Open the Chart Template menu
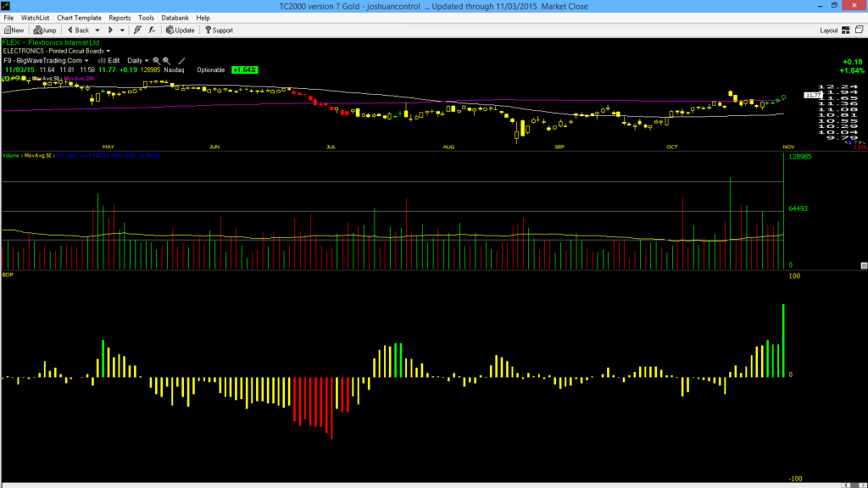This screenshot has width=868, height=488. tap(79, 18)
